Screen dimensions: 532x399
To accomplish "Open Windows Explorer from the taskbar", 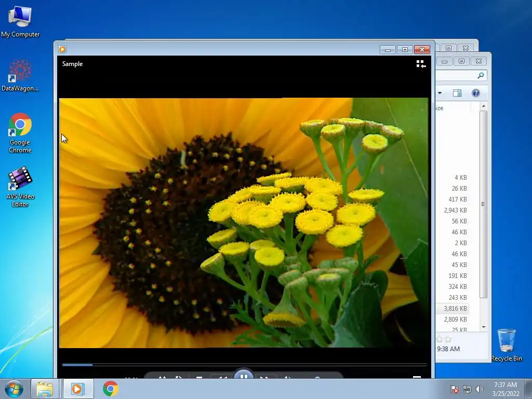I will pos(45,389).
